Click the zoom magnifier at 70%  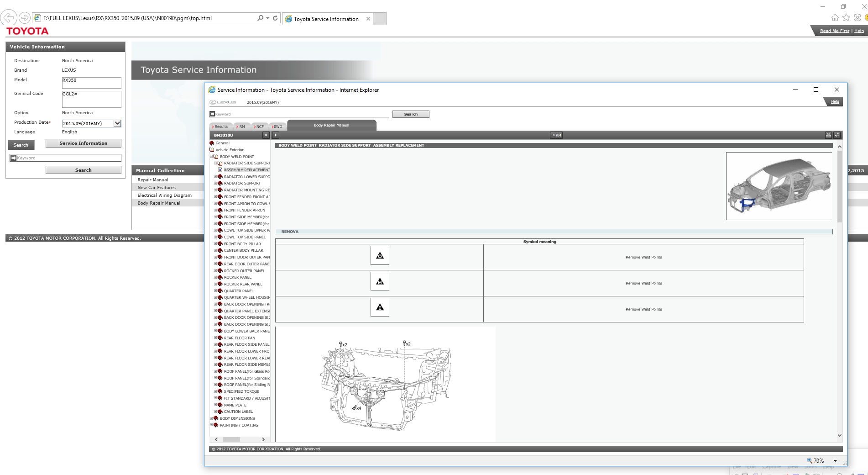810,460
